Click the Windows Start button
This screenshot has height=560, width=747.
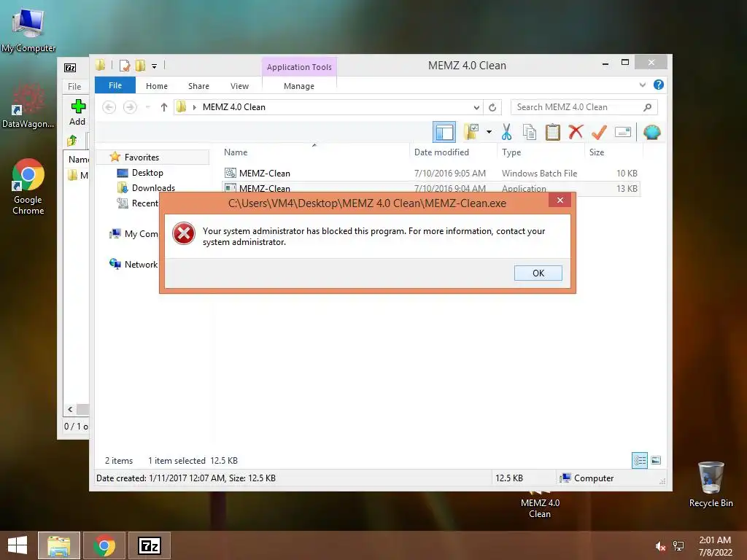[x=18, y=545]
